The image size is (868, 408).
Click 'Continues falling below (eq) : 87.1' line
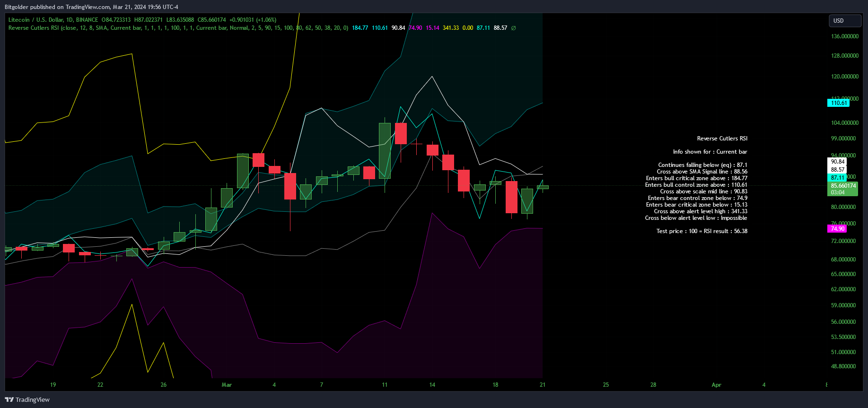(703, 165)
